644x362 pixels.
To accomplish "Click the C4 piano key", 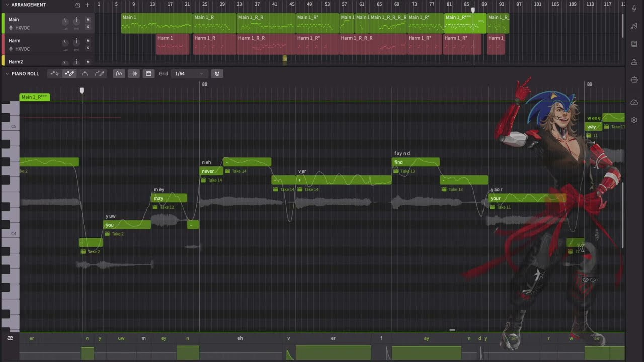I will [x=13, y=234].
